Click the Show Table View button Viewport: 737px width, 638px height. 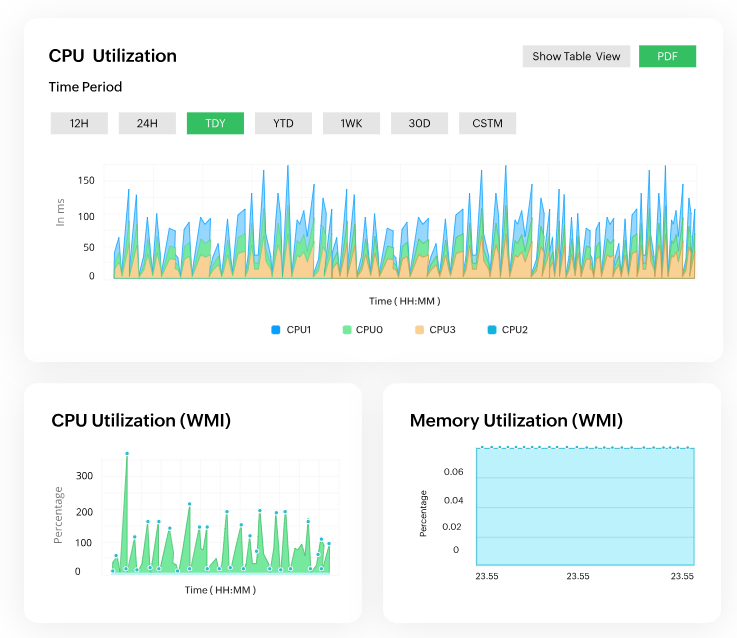576,56
